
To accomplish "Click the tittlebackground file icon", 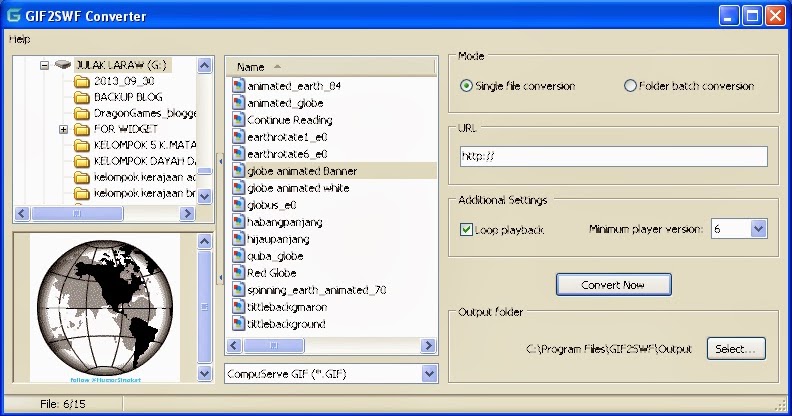I will click(238, 324).
